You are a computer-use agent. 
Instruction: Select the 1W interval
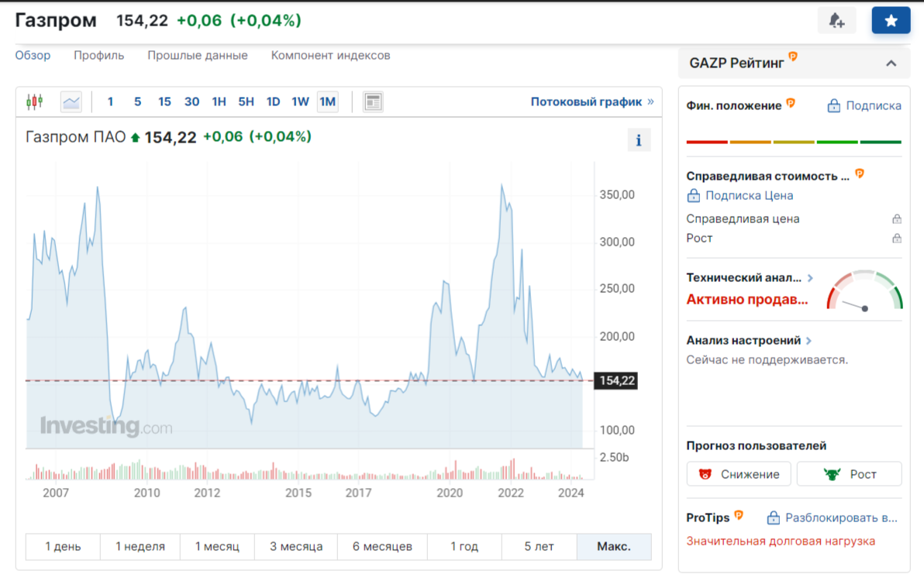pos(300,101)
